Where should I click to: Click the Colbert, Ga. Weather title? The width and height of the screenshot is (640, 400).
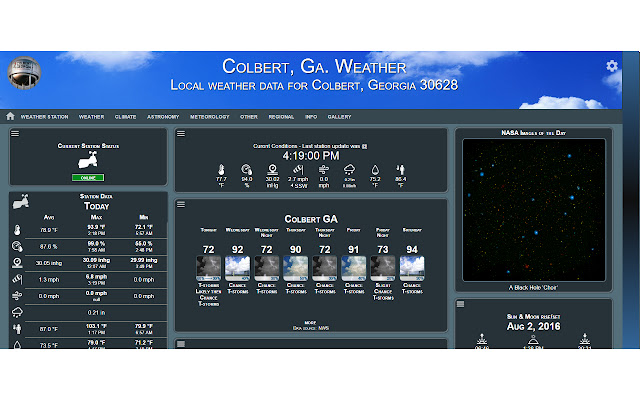[x=314, y=67]
